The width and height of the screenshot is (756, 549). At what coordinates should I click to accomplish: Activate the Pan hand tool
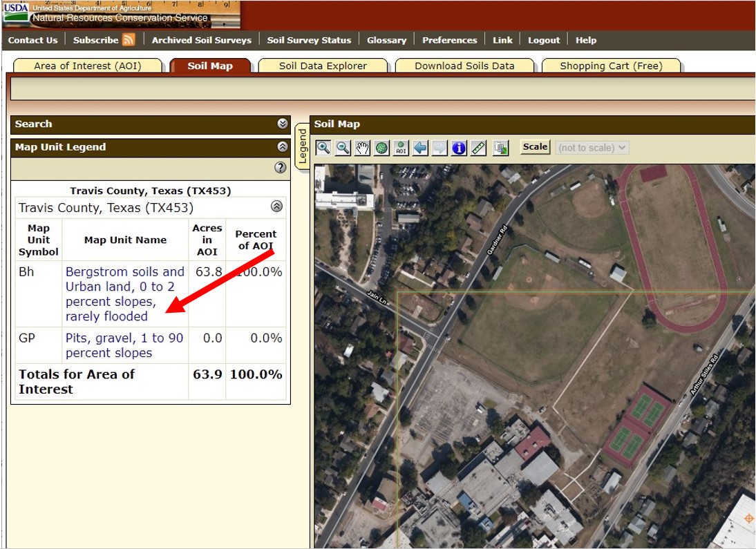click(362, 148)
